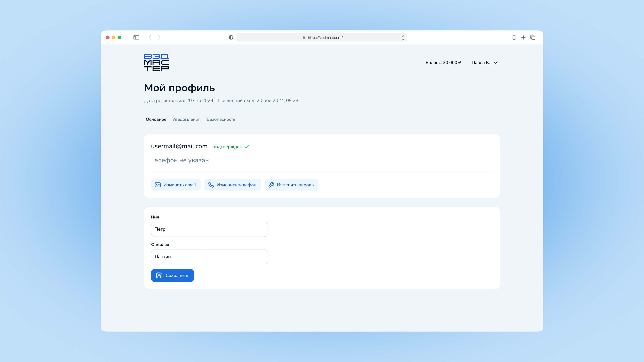Click the privacy shield icon
This screenshot has width=644, height=362.
[231, 37]
